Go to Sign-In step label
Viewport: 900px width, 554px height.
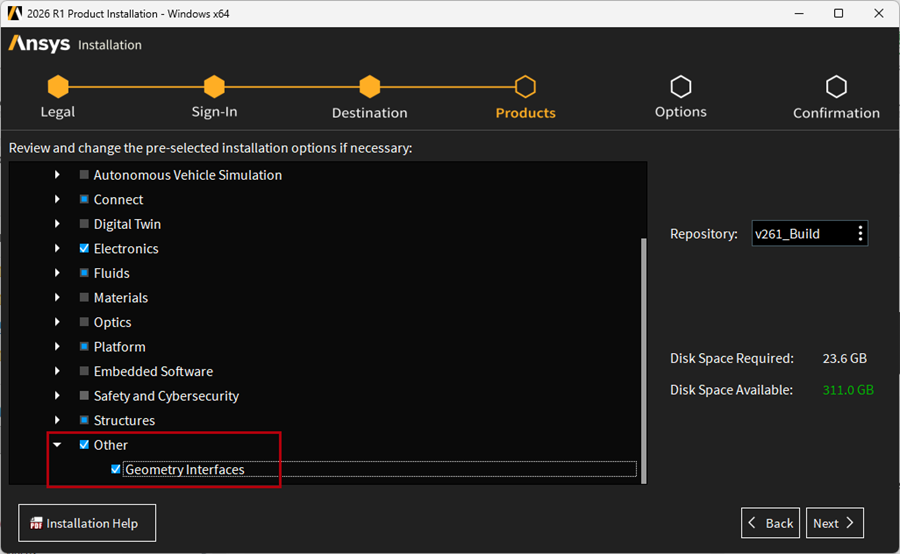pos(214,112)
